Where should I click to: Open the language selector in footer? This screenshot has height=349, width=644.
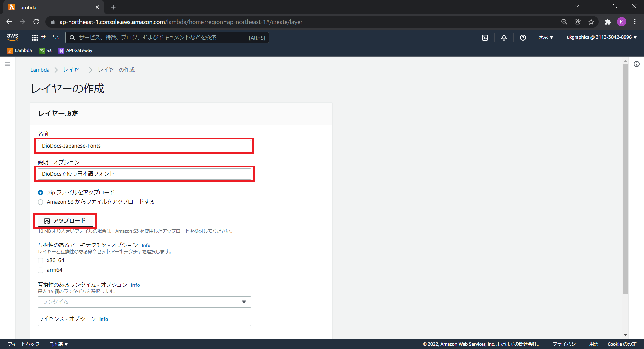tap(58, 344)
